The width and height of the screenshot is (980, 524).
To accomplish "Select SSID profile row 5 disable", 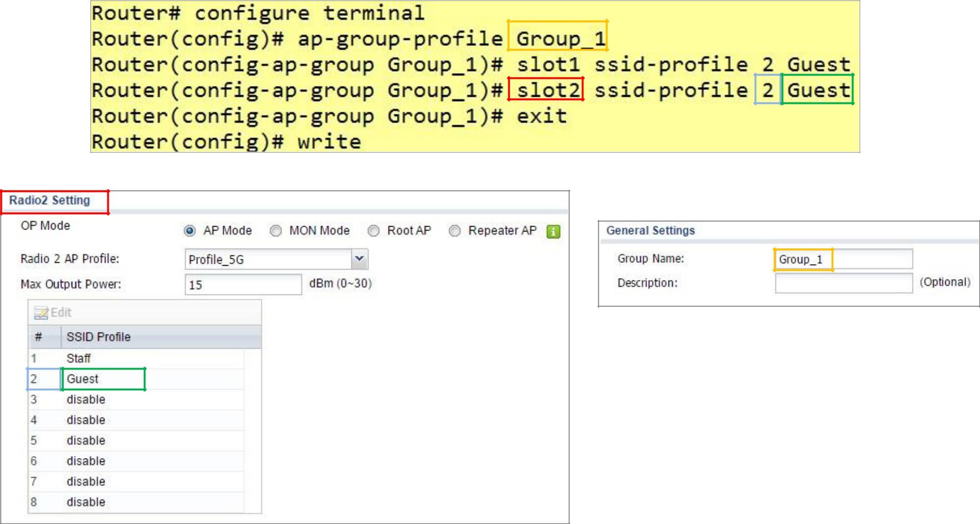I will [x=86, y=441].
